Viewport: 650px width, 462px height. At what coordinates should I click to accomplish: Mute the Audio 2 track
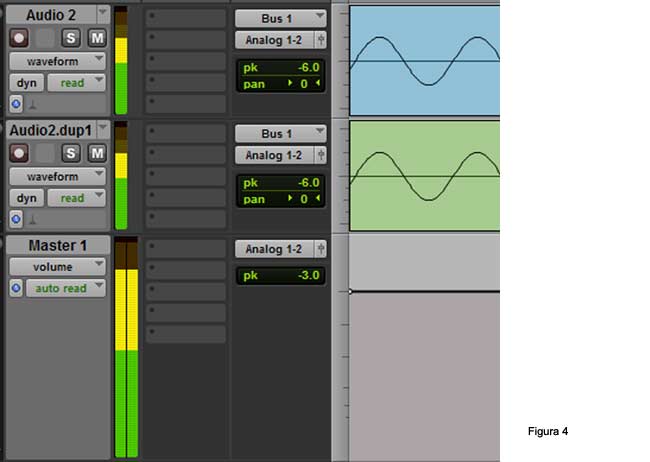click(x=97, y=38)
